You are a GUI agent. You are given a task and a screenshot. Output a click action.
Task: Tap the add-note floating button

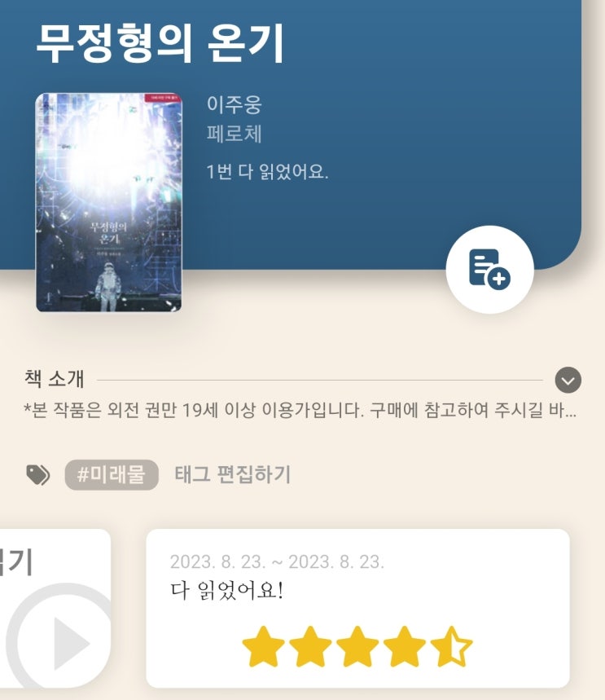coord(489,269)
